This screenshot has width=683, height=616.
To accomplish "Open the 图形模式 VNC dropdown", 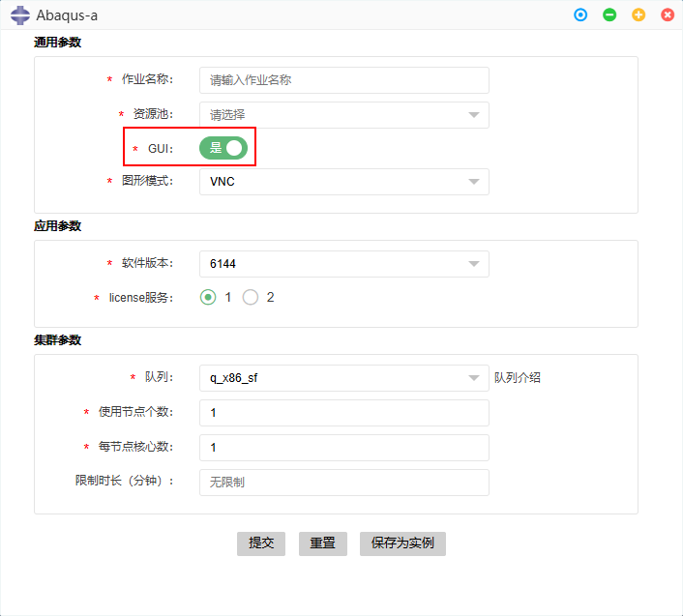I will point(344,182).
